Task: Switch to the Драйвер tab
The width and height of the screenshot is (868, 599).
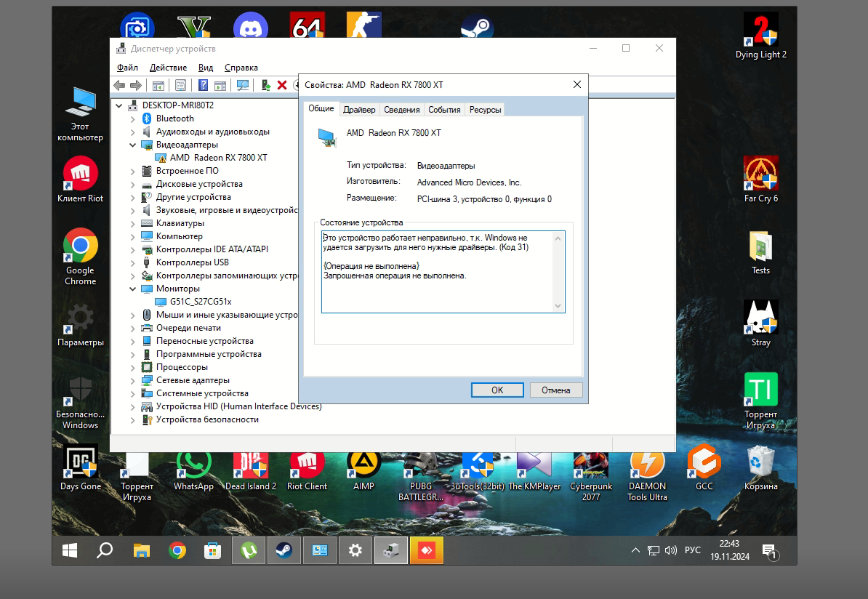Action: coord(359,110)
